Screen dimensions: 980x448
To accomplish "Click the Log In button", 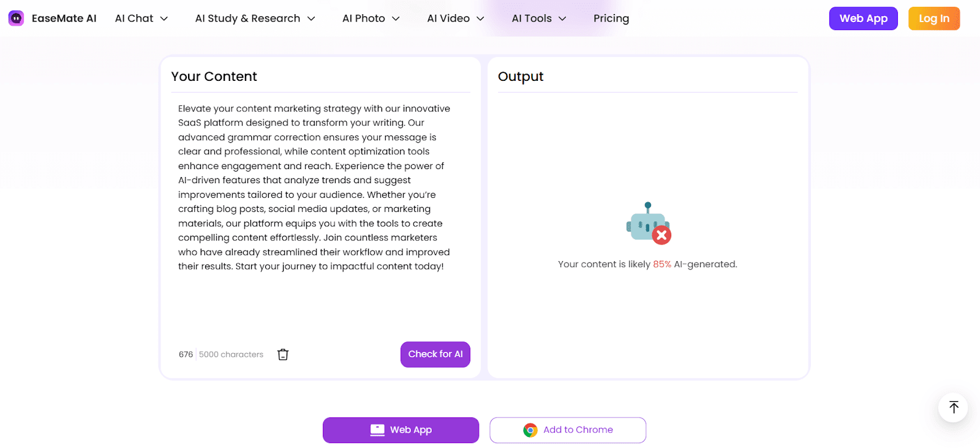I will tap(933, 18).
